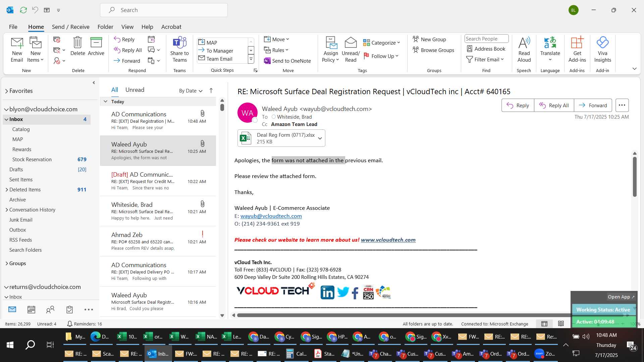Switch to Reading view in status bar
644x362 pixels.
561,324
